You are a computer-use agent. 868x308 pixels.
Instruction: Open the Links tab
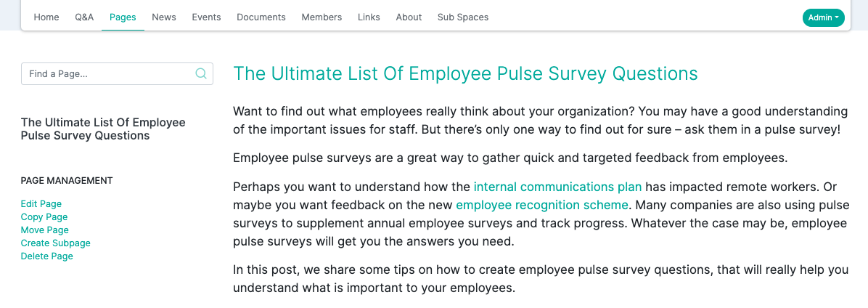[369, 17]
